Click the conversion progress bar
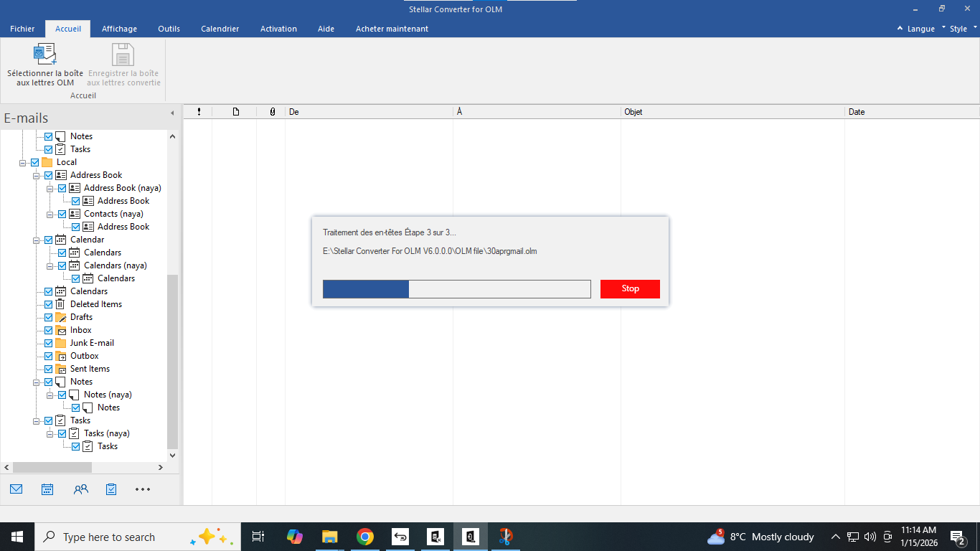 coord(457,288)
